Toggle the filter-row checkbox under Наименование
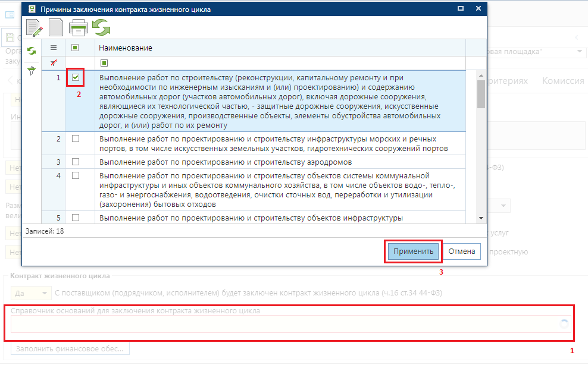This screenshot has width=588, height=365. 104,63
